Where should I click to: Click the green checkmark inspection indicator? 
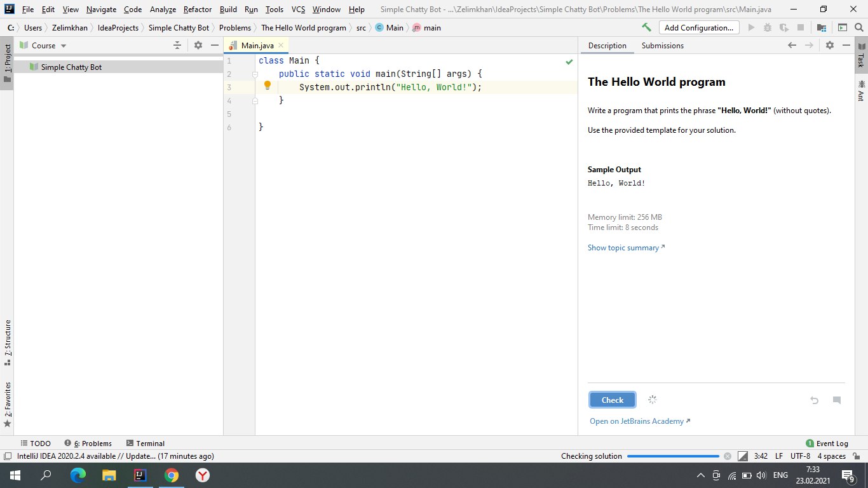point(569,62)
